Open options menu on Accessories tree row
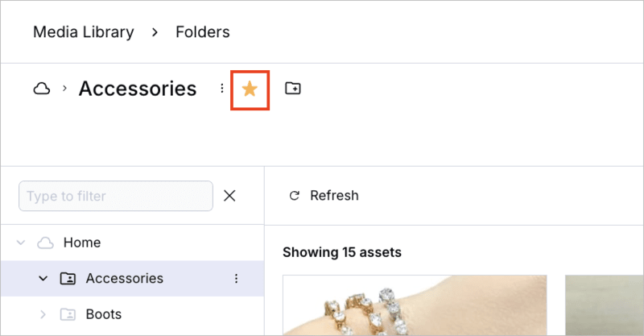Viewport: 644px width, 336px height. (x=236, y=279)
